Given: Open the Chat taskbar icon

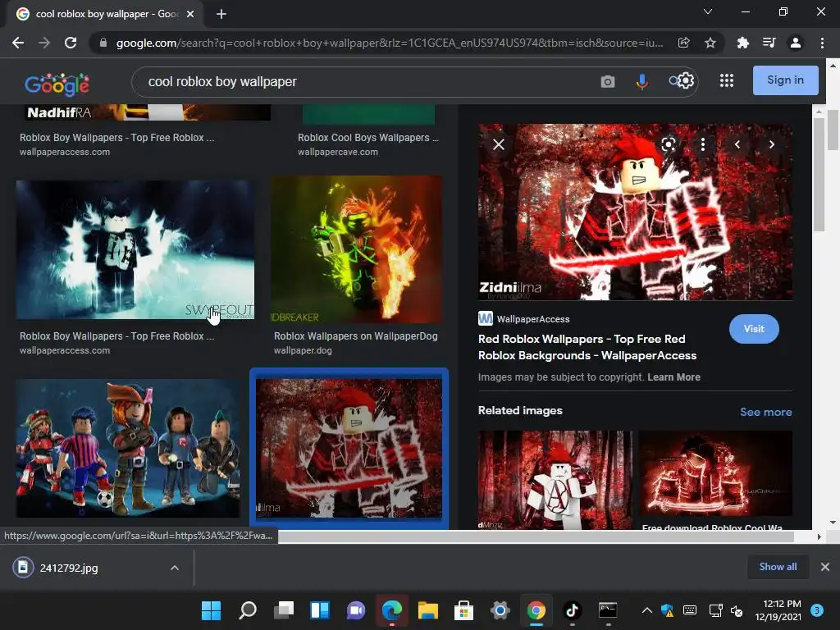Looking at the screenshot, I should pyautogui.click(x=356, y=610).
